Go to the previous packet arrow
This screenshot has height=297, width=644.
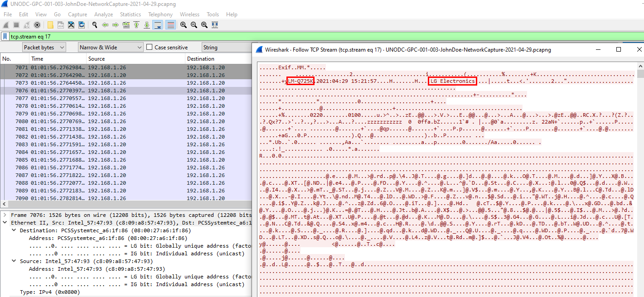(x=105, y=25)
